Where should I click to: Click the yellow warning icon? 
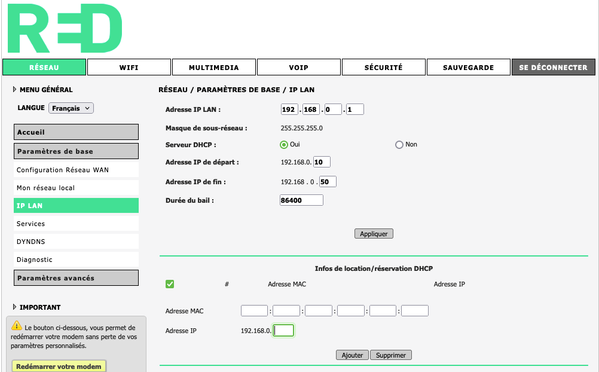tap(16, 325)
